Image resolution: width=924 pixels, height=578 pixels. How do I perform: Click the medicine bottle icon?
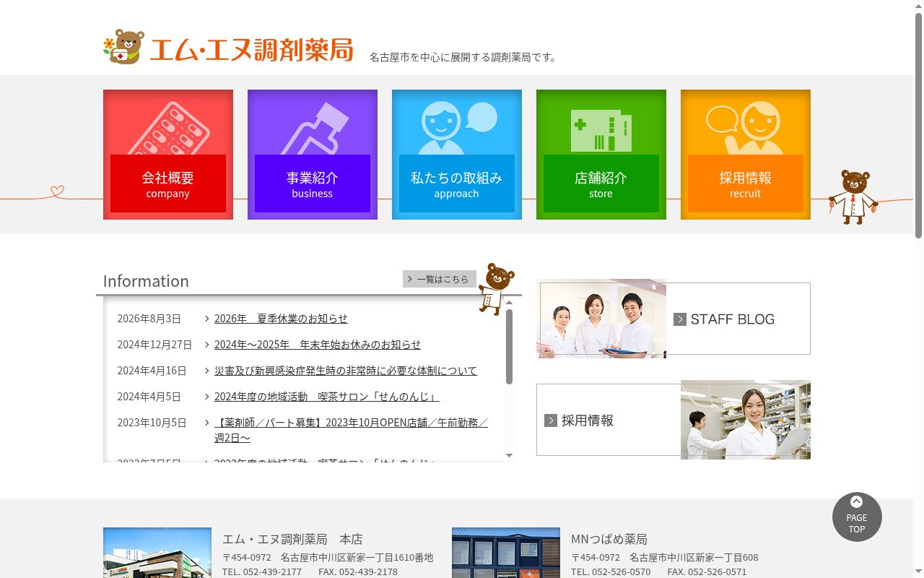click(315, 129)
